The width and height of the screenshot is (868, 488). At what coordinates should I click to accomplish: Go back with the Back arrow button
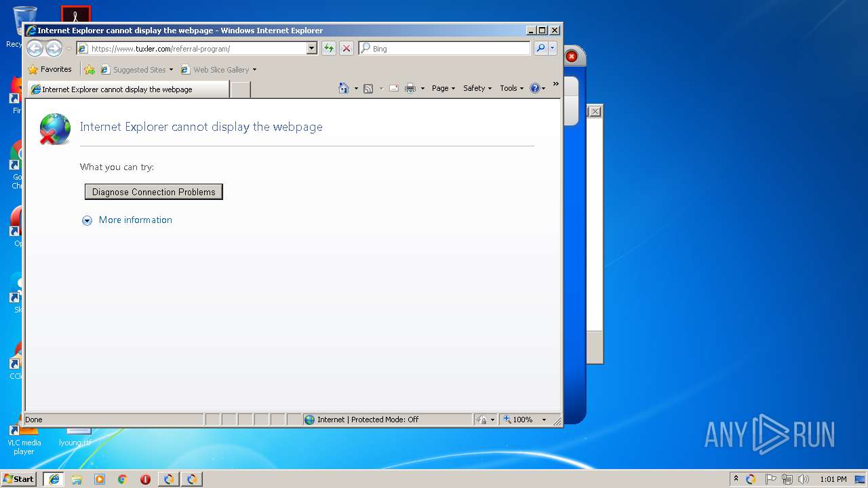point(35,48)
